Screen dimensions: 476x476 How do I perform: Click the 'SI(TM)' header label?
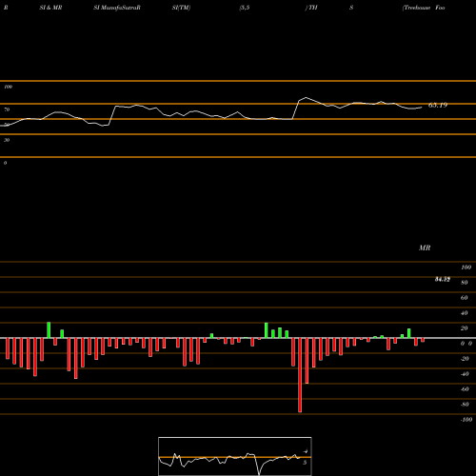tap(181, 8)
